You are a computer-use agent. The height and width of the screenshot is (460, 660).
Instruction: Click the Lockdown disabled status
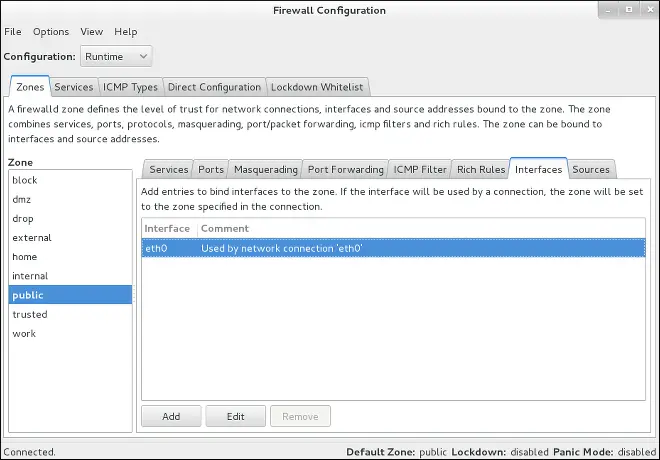500,452
